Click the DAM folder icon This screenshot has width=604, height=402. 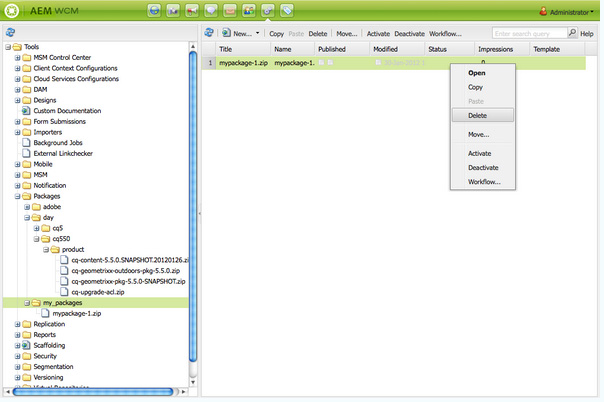[27, 90]
